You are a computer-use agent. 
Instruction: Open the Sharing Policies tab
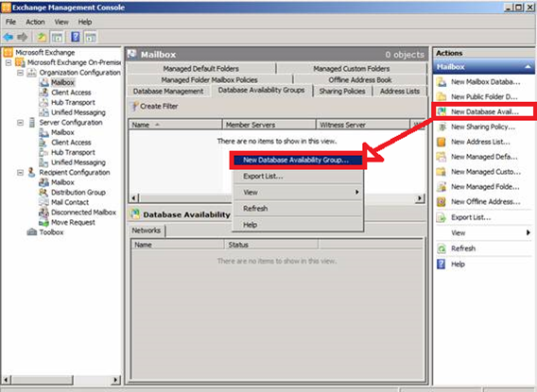(342, 92)
